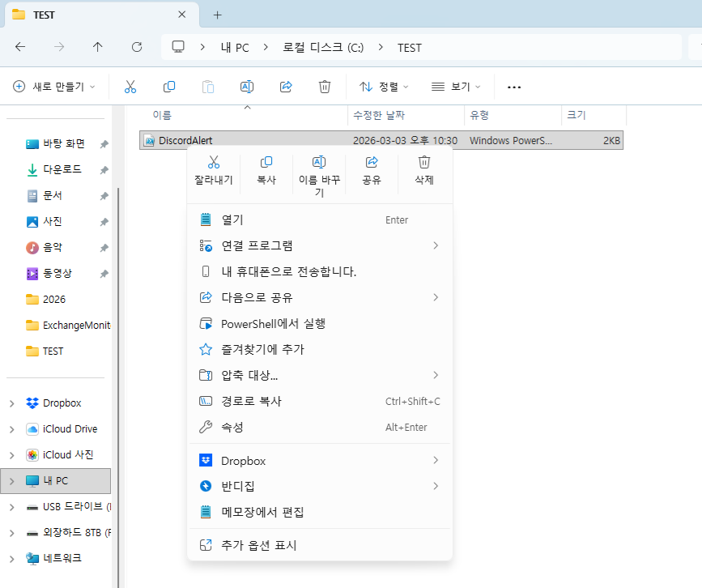Open the 다운로드 folder in sidebar
702x588 pixels.
pyautogui.click(x=62, y=170)
